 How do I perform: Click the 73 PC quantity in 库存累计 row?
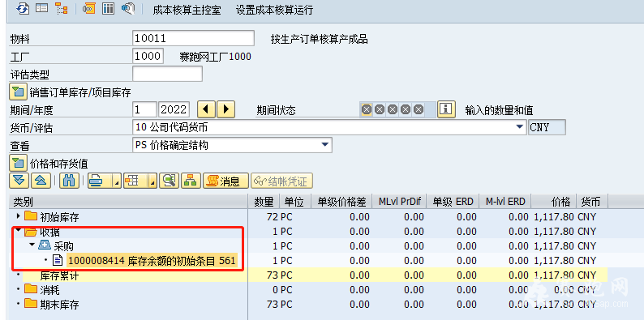click(x=279, y=275)
